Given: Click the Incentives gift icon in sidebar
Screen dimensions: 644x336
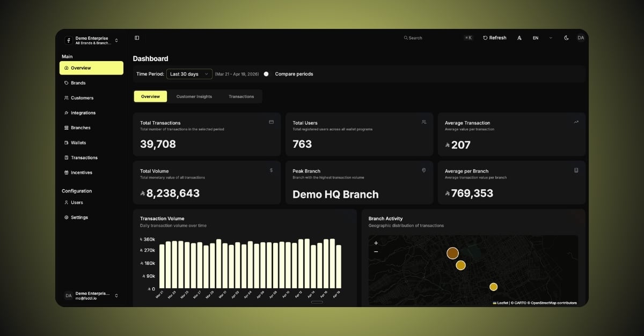Looking at the screenshot, I should pos(66,173).
